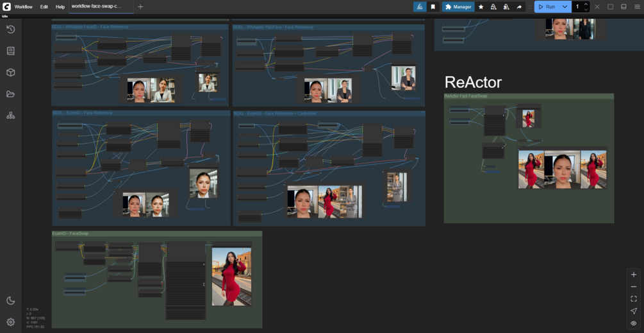Toggle link visibility with the eye icon
Image resolution: width=644 pixels, height=333 pixels.
pyautogui.click(x=634, y=323)
